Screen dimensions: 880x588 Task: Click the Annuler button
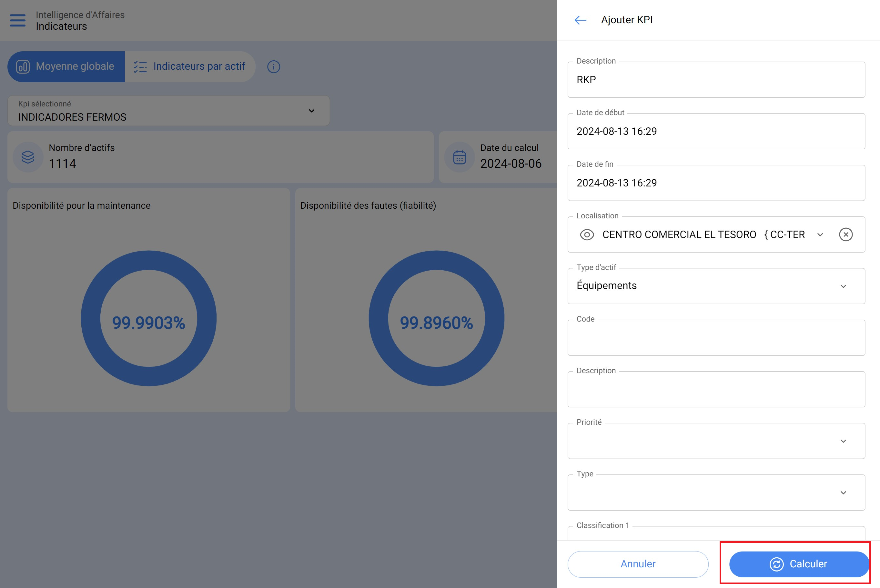[638, 564]
